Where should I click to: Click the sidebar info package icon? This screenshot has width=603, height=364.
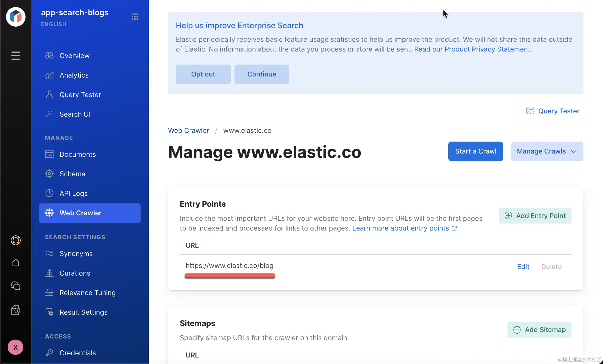16,310
